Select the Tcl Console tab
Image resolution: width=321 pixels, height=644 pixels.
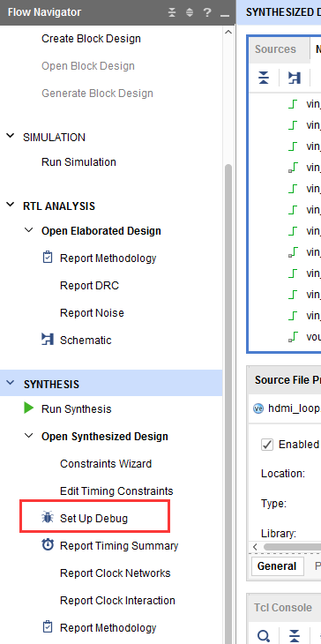pos(283,608)
